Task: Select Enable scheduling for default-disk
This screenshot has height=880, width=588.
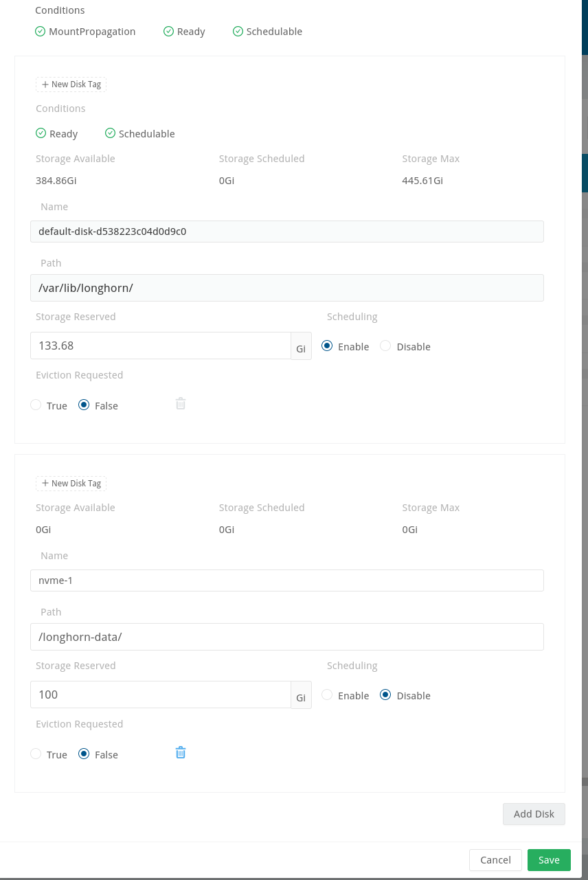Action: [327, 346]
